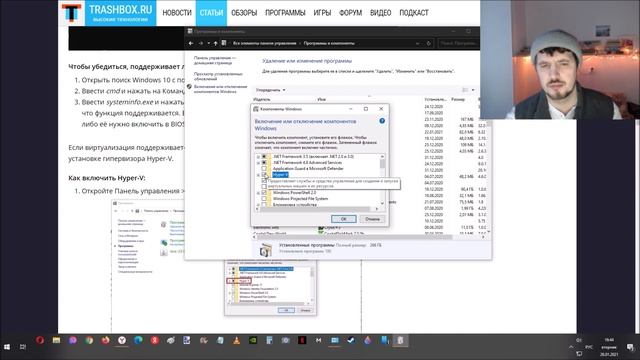This screenshot has width=640, height=360.
Task: Launch Google Chrome from taskbar
Action: click(x=89, y=340)
